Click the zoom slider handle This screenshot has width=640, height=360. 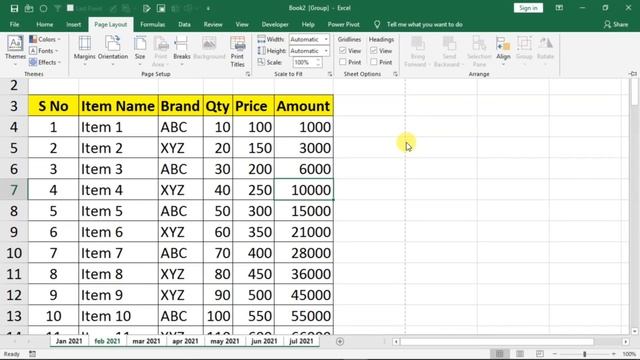coord(584,354)
